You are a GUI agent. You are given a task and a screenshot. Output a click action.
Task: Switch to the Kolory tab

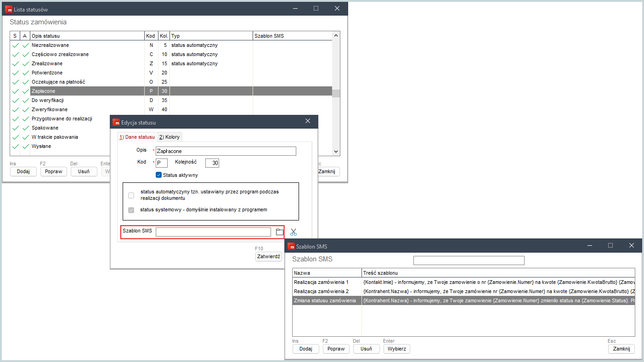(169, 137)
